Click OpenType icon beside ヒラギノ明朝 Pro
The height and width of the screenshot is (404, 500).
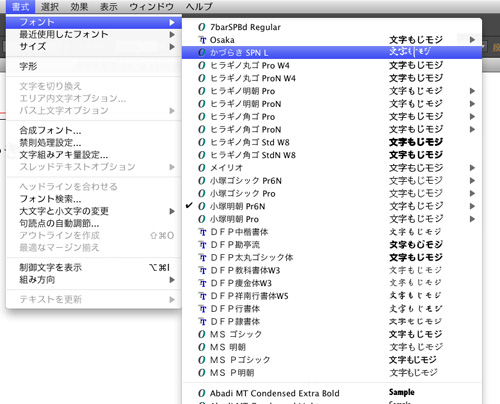point(202,91)
